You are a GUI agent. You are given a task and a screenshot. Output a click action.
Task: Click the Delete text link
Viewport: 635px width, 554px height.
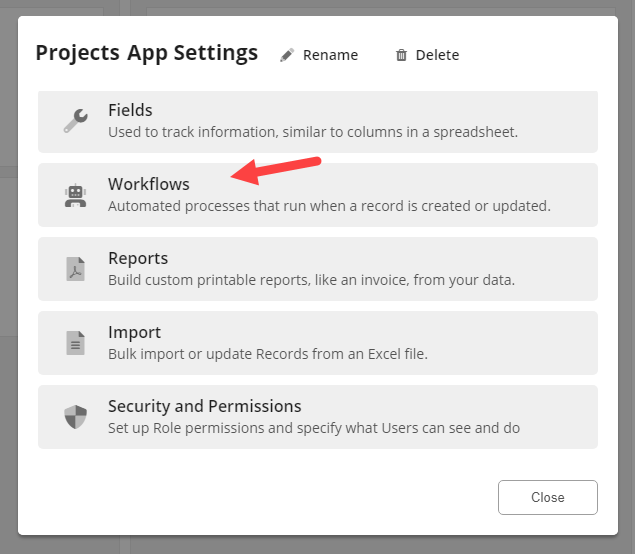pos(437,55)
